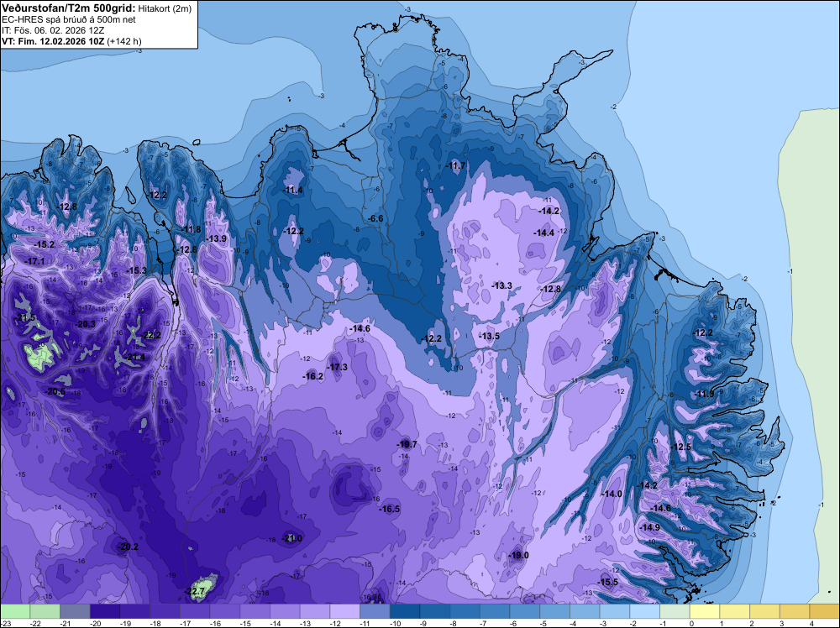Click the 2 yellow legend swatch
The height and width of the screenshot is (628, 840).
[765, 611]
